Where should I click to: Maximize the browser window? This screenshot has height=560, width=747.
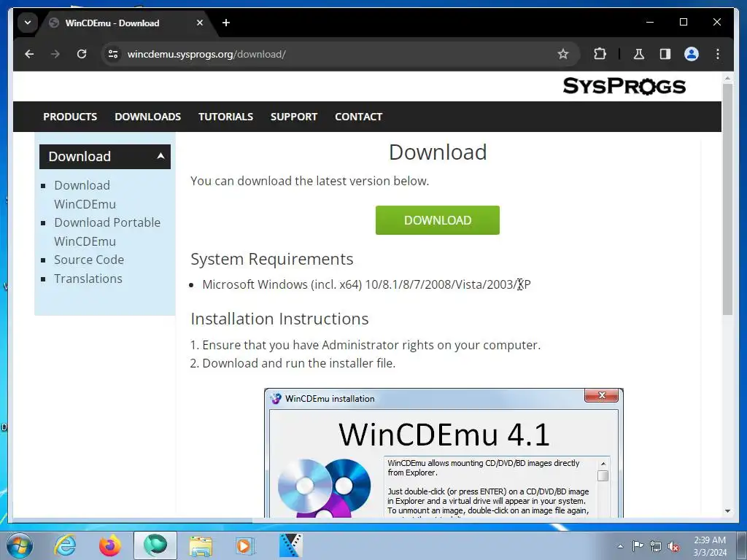pyautogui.click(x=683, y=22)
